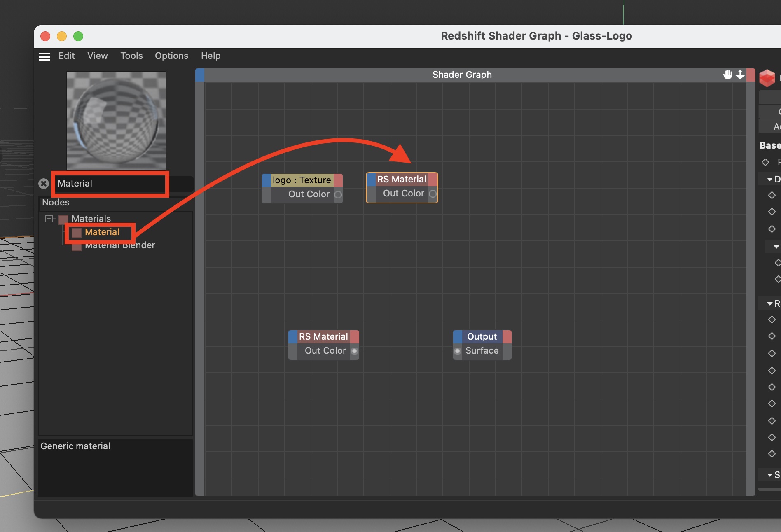
Task: Open the hamburger menu in the menu bar
Action: pyautogui.click(x=44, y=56)
